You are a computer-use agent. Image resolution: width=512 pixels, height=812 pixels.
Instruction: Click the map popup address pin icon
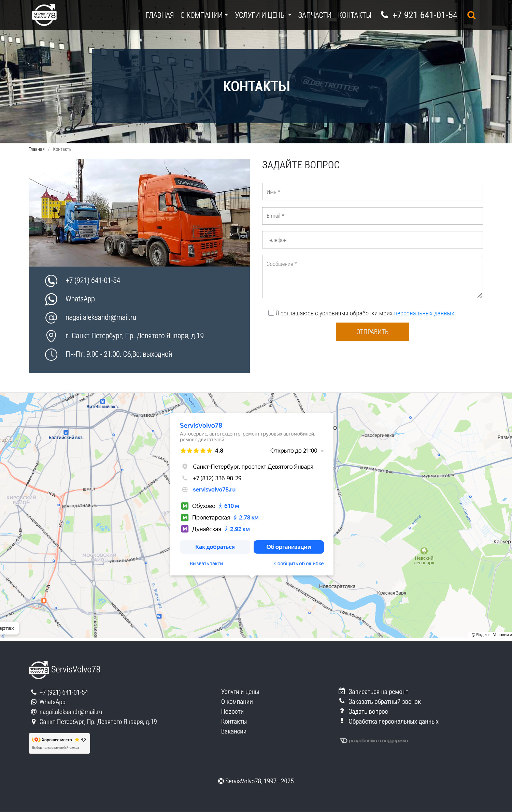click(x=185, y=467)
